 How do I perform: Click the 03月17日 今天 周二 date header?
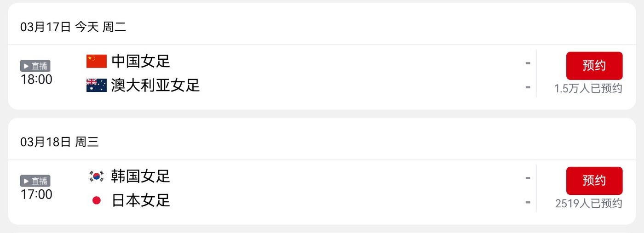click(x=73, y=27)
